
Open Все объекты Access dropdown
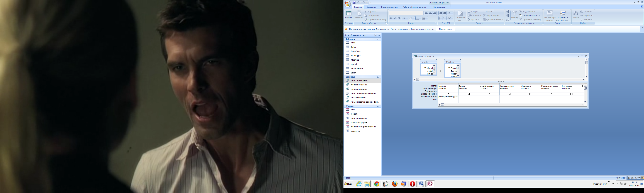pyautogui.click(x=375, y=35)
